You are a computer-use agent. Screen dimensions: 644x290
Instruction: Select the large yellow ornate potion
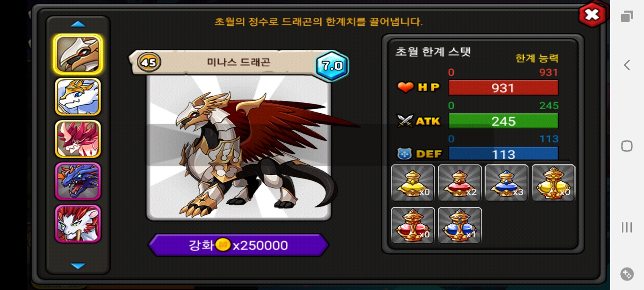pyautogui.click(x=553, y=183)
